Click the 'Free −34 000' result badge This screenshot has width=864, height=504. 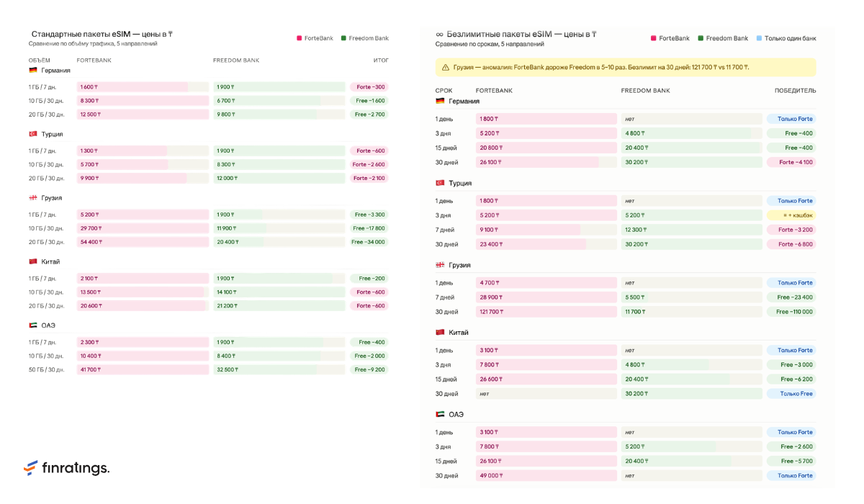coord(369,242)
